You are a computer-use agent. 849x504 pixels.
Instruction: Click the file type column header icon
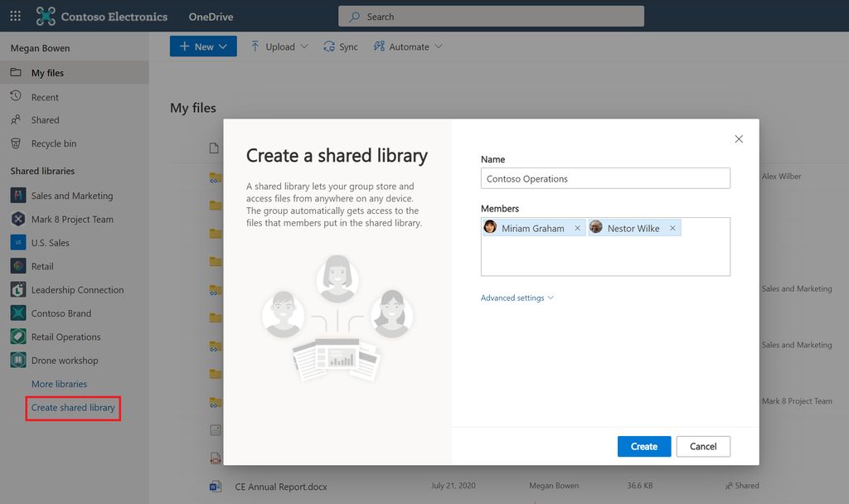coord(215,148)
